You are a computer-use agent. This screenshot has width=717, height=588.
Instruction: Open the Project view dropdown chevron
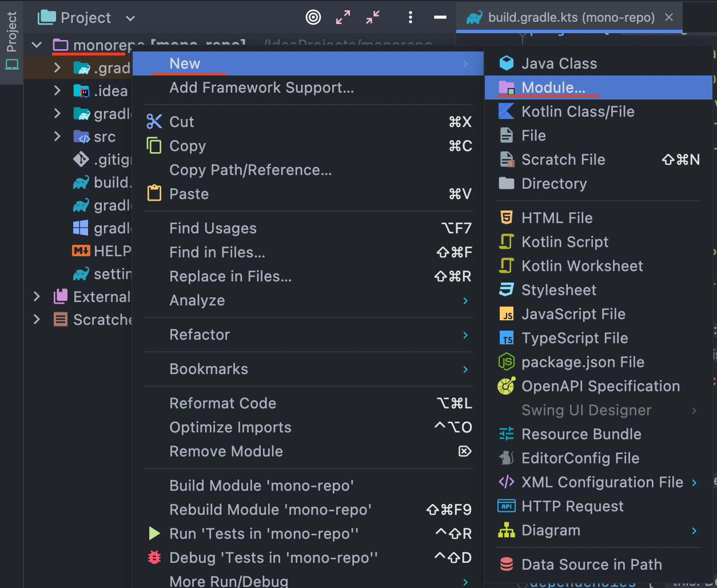tap(130, 18)
